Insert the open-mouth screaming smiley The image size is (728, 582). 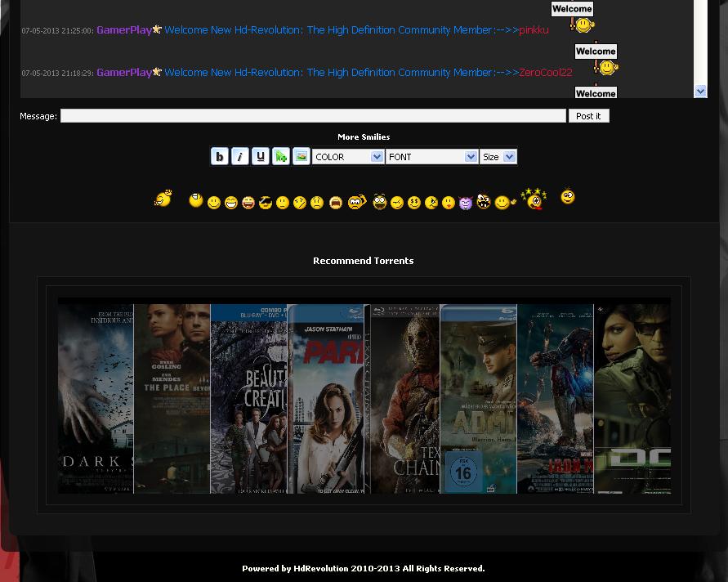[335, 203]
